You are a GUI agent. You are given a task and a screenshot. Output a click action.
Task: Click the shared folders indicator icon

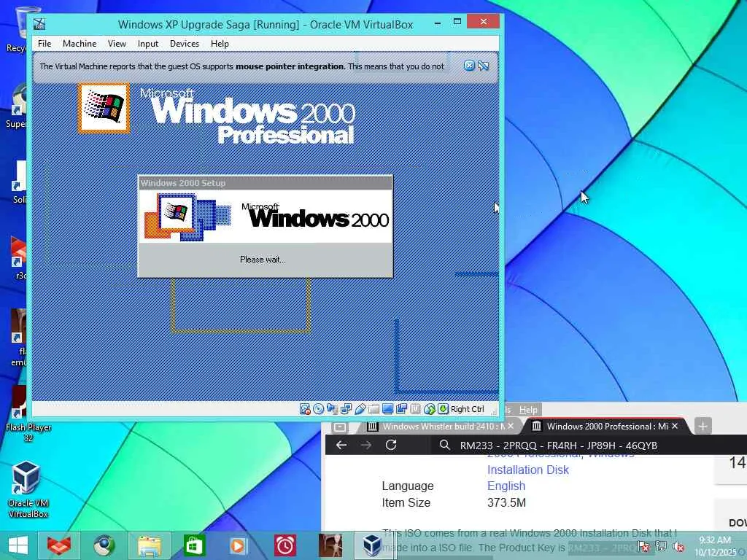tap(374, 409)
